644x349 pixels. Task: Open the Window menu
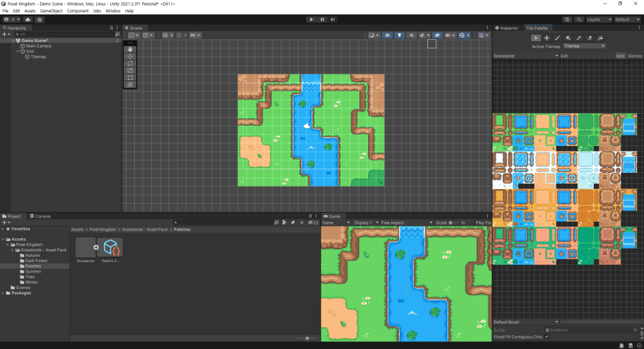click(x=113, y=11)
